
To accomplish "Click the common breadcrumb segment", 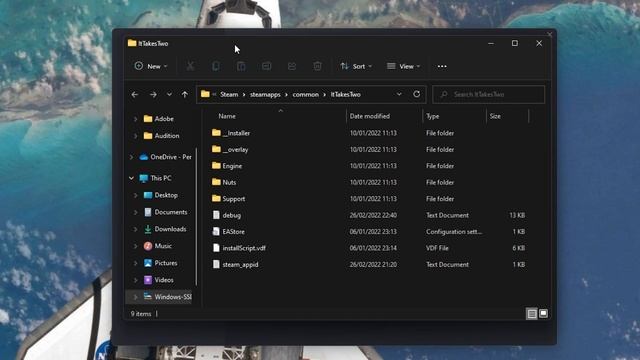I will (x=305, y=94).
